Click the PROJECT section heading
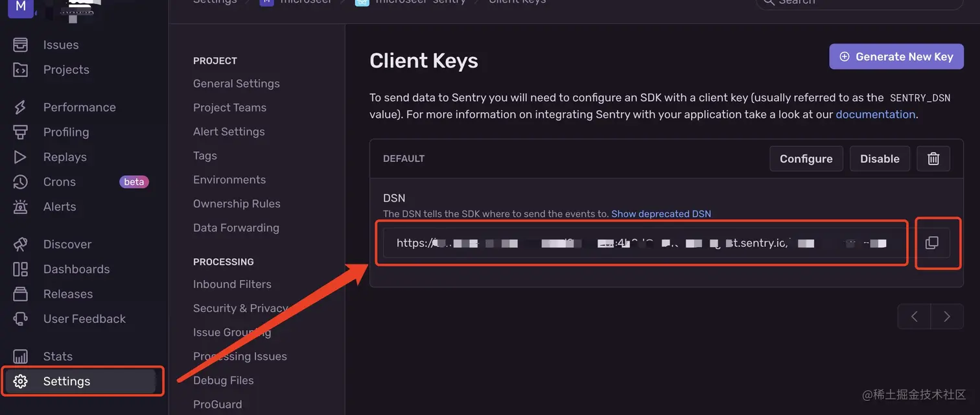Viewport: 980px width, 415px height. [215, 60]
